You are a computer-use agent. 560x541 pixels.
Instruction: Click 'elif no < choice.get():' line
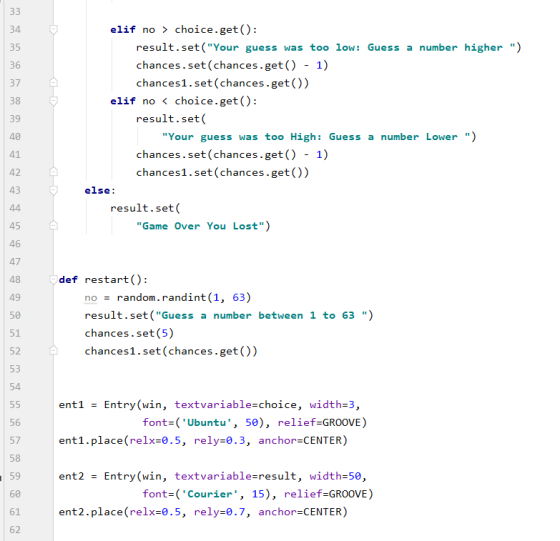[x=184, y=101]
